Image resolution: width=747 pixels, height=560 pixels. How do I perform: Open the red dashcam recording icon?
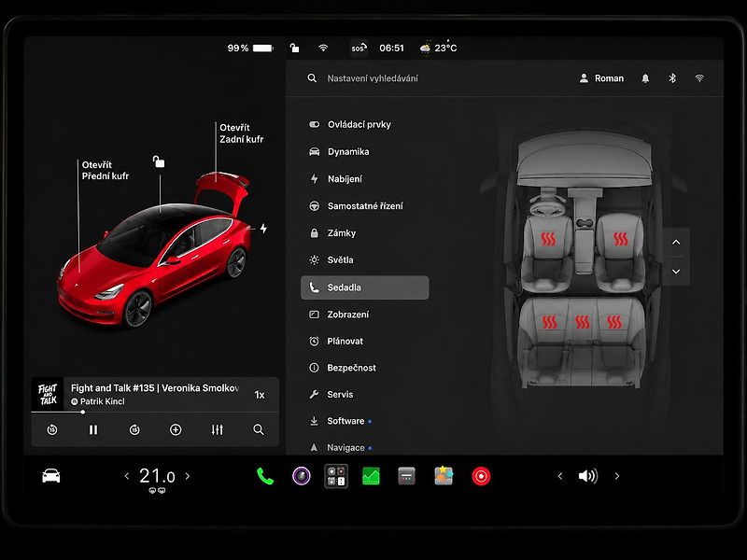(x=481, y=476)
